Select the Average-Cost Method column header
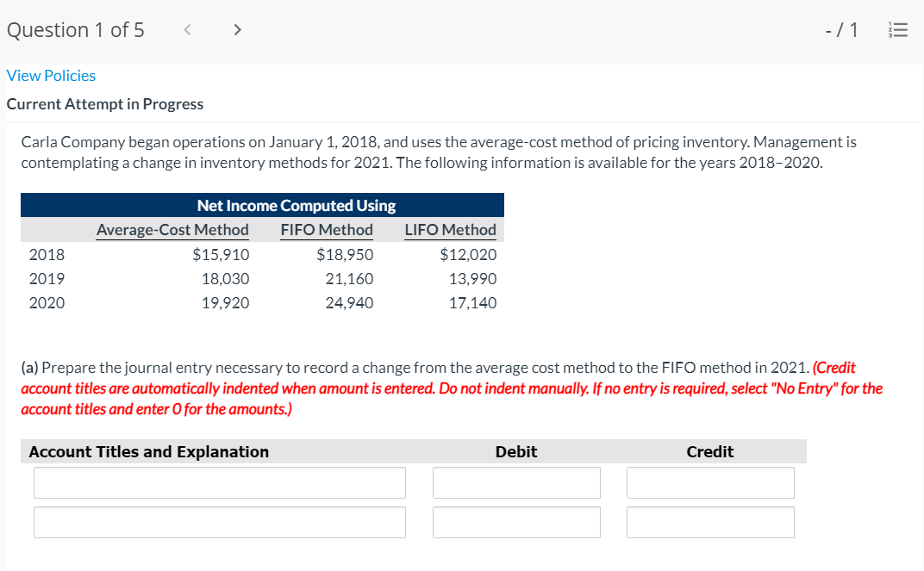924x571 pixels. [x=172, y=229]
